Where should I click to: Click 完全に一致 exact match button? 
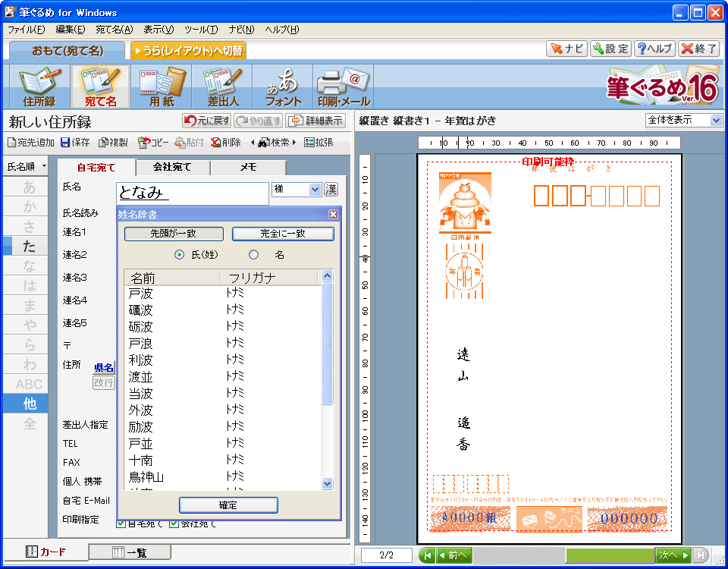(283, 234)
